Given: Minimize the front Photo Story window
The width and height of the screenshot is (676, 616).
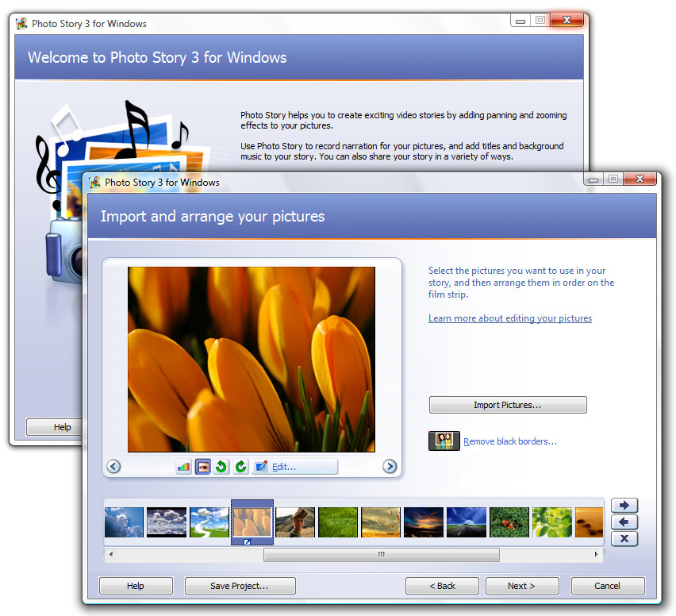Looking at the screenshot, I should point(593,179).
